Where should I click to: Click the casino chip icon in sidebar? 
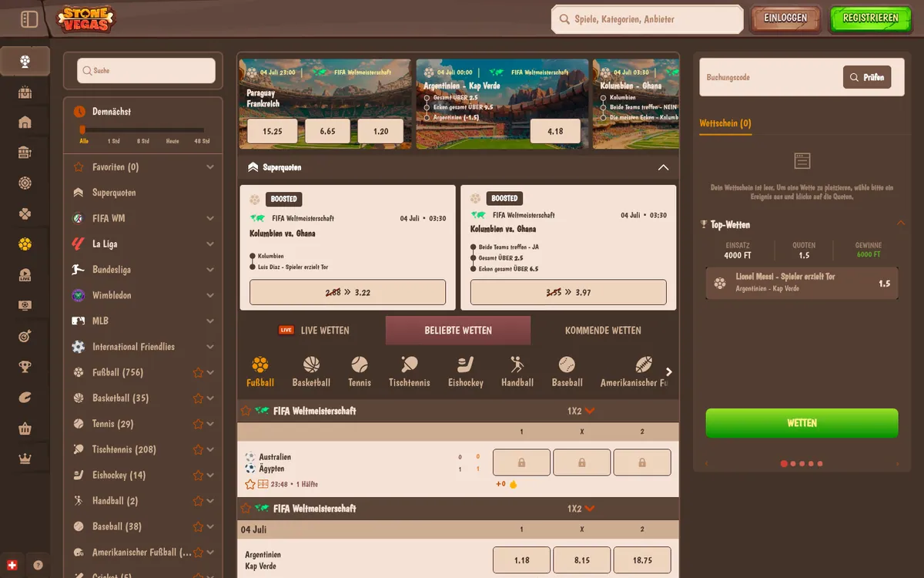25,183
